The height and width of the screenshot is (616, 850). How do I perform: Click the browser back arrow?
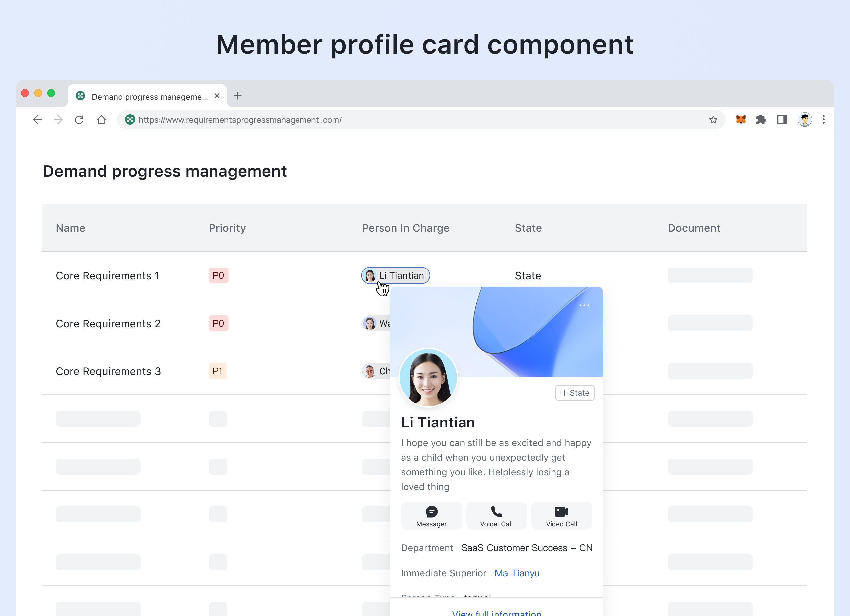pyautogui.click(x=37, y=119)
